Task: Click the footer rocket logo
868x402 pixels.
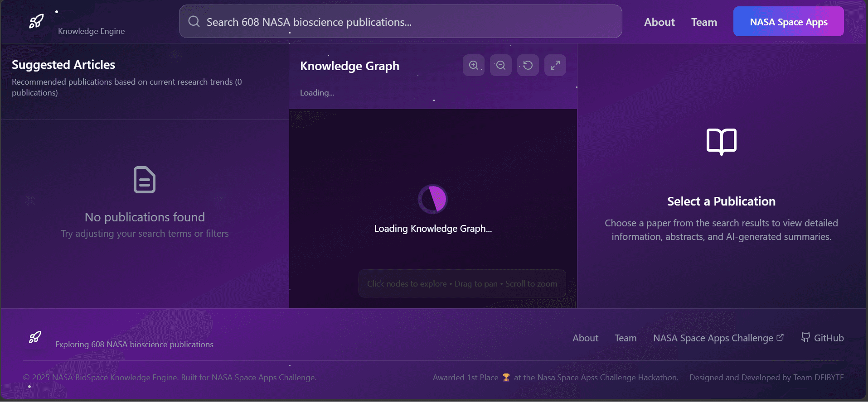Action: tap(35, 337)
